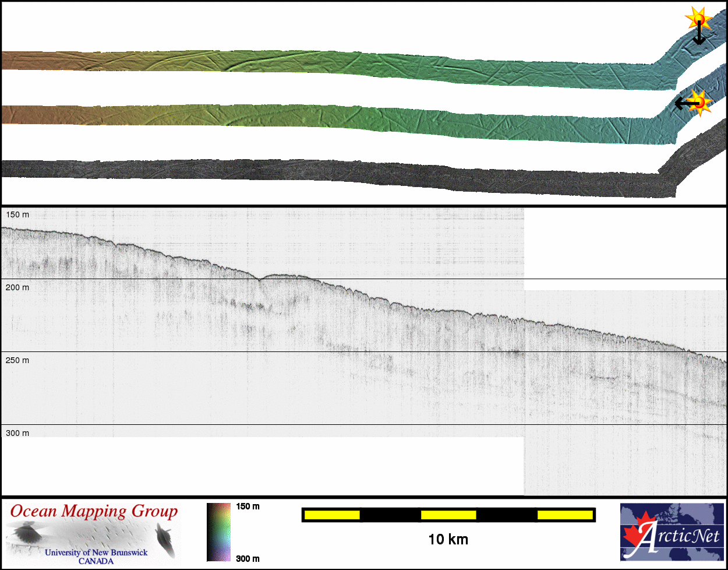
Task: Click the 250 m depth axis label
Action: click(17, 360)
